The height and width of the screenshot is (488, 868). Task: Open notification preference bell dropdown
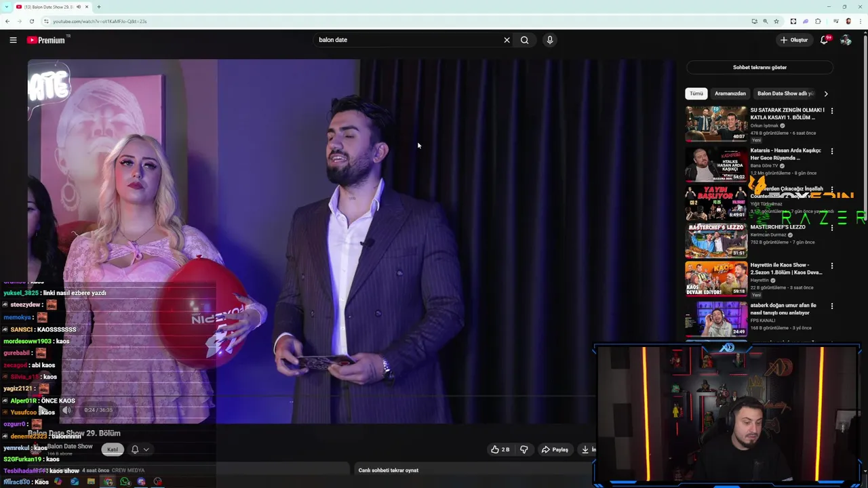tap(140, 449)
